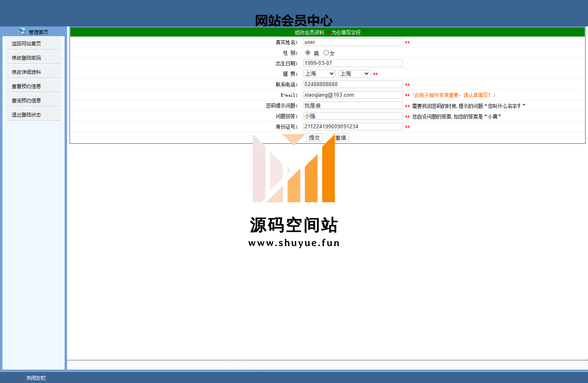Select the 密码提示问题 input field
Screen dimensions: 588x383
tap(352, 106)
